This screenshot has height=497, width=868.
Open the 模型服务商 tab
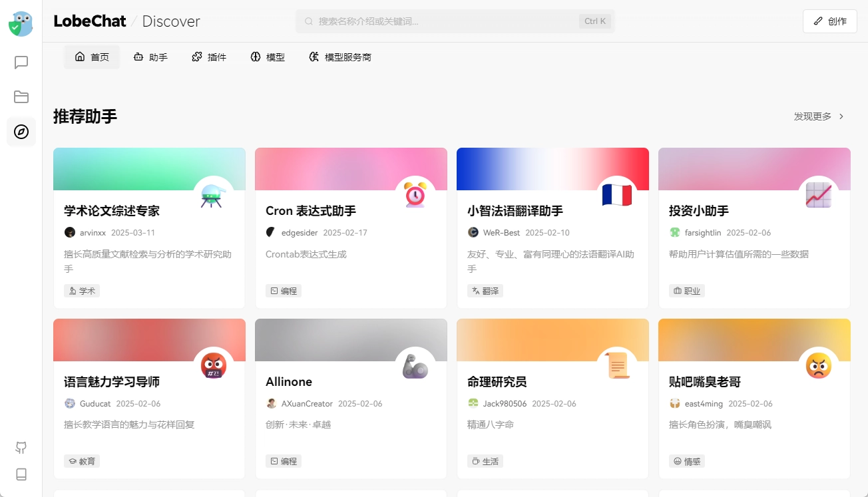pyautogui.click(x=339, y=57)
